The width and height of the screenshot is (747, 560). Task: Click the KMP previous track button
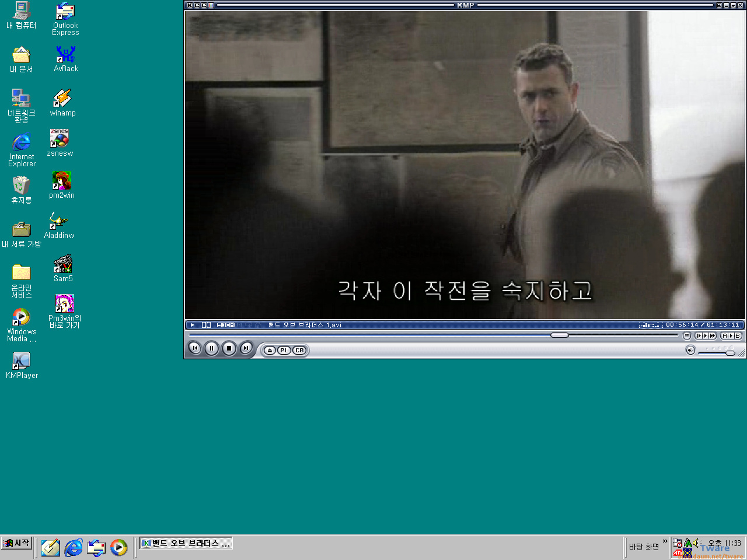tap(195, 348)
